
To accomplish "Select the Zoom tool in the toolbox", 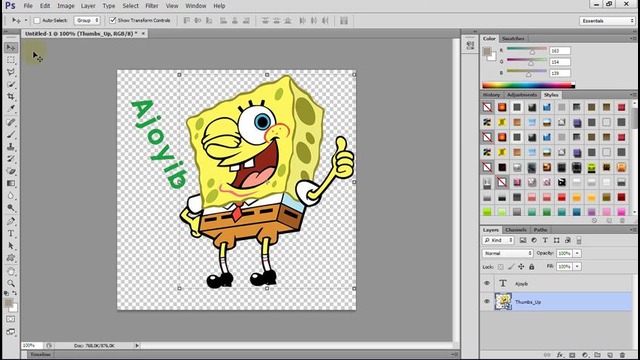I will 11,283.
